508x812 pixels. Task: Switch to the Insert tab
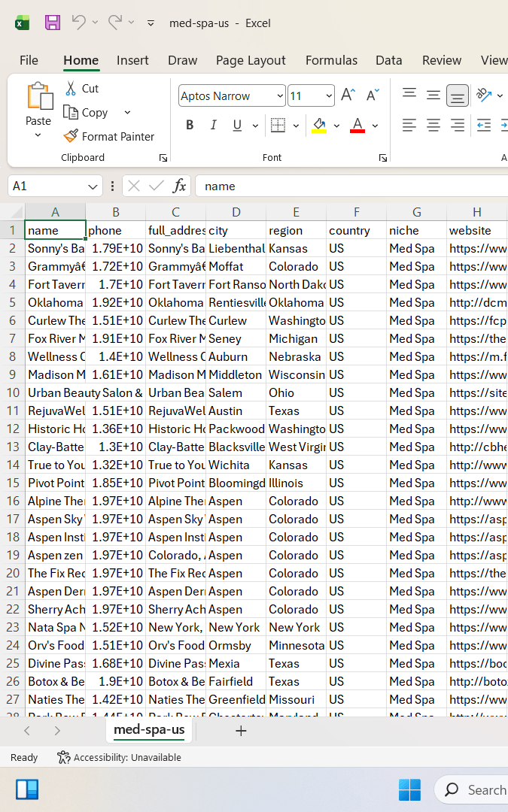click(132, 61)
